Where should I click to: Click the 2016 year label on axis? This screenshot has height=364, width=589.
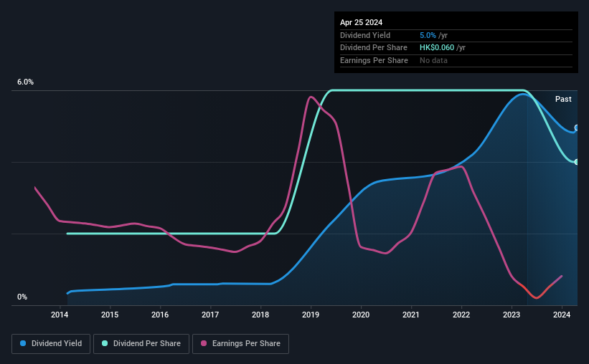(160, 315)
